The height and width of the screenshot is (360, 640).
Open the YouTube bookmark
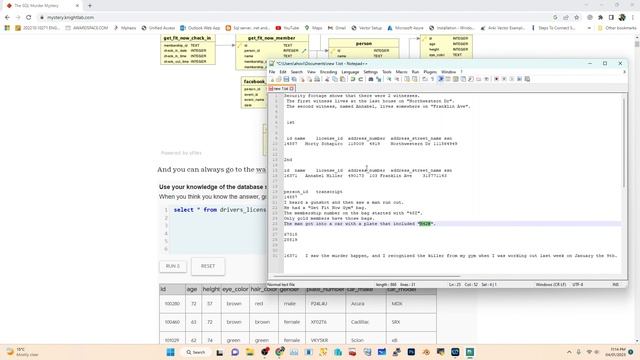(287, 28)
